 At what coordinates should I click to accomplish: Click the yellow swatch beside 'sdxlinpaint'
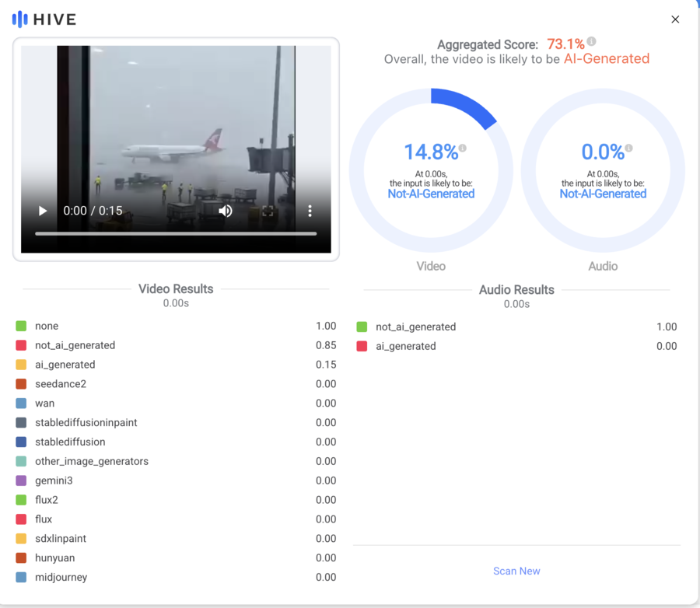coord(21,538)
